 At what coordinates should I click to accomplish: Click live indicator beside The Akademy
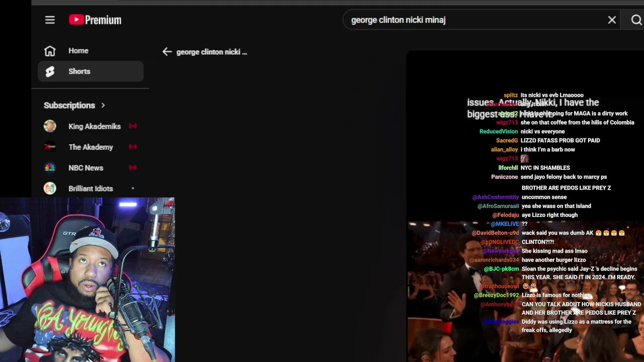[133, 147]
